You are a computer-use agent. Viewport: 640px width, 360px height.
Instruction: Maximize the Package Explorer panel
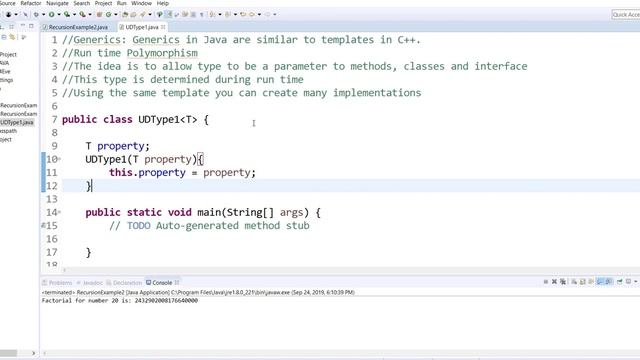(x=31, y=26)
